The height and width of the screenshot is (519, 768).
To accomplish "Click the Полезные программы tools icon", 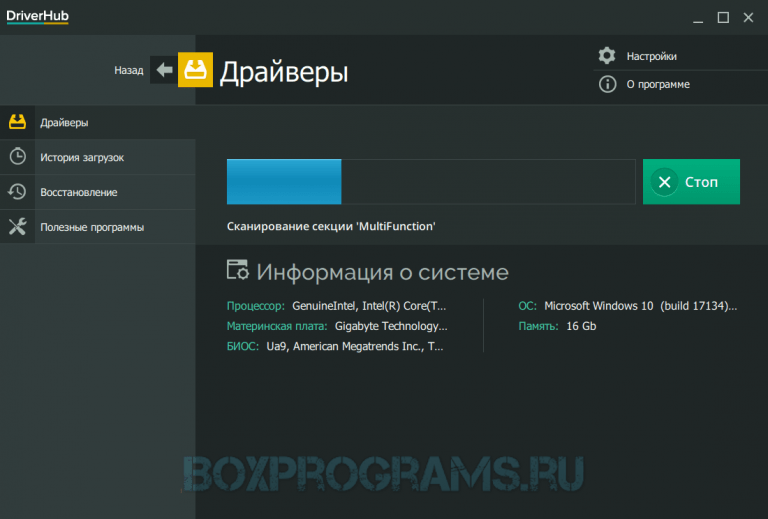I will tap(17, 227).
